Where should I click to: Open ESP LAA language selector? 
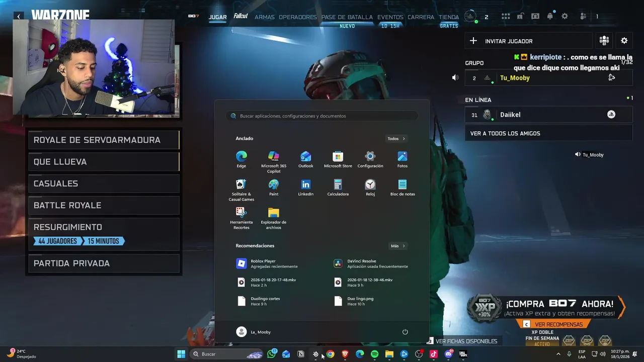tap(582, 354)
